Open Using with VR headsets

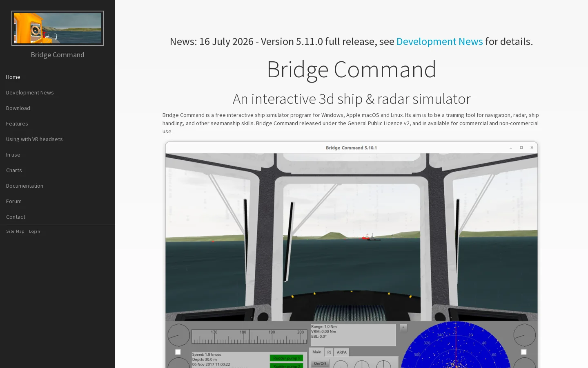(34, 139)
